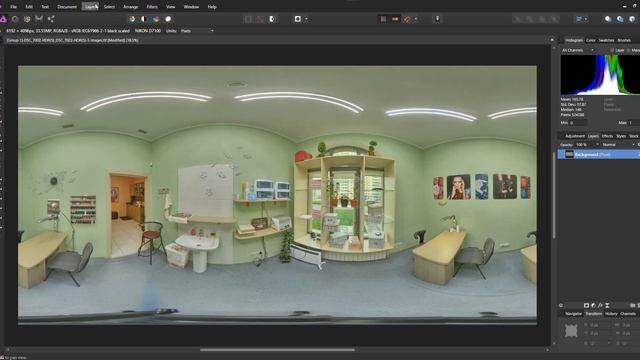Open the Select menu

(x=109, y=7)
